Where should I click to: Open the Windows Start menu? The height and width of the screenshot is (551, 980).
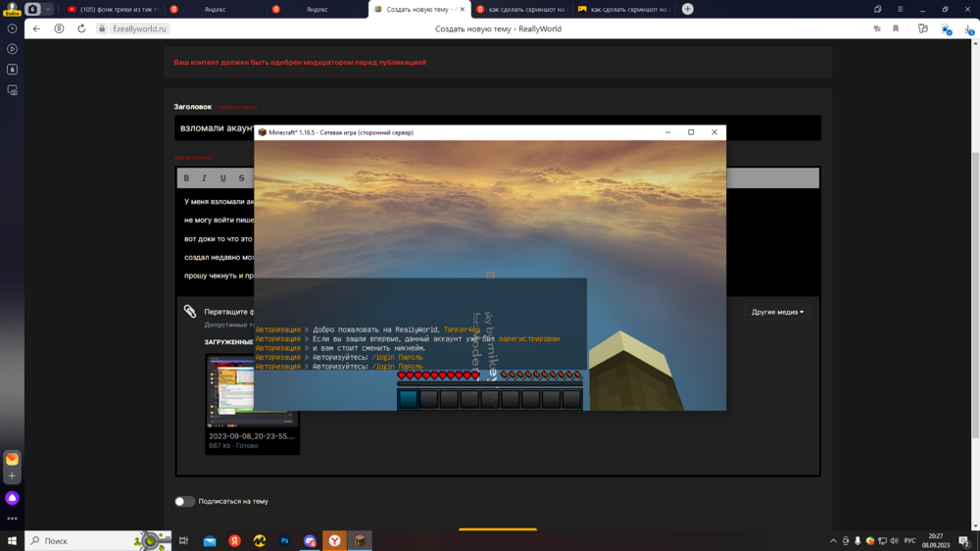pos(12,541)
